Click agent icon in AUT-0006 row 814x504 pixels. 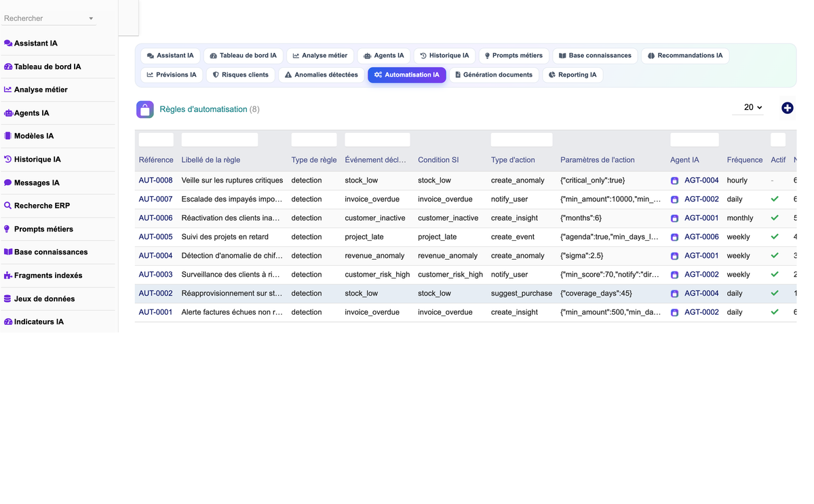point(674,218)
